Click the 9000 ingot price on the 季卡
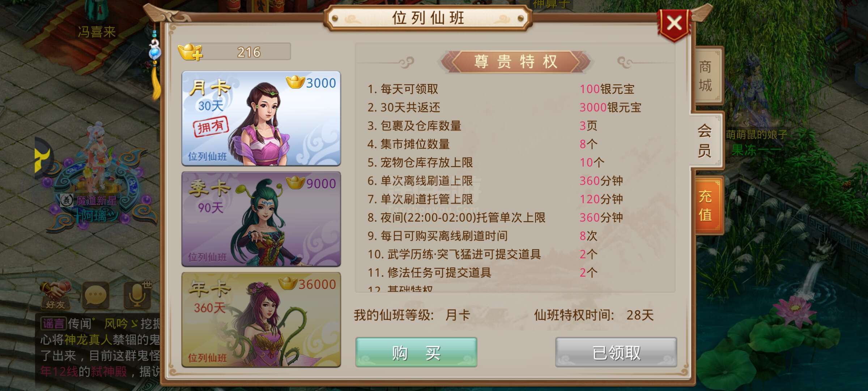Image resolution: width=868 pixels, height=391 pixels. point(312,183)
